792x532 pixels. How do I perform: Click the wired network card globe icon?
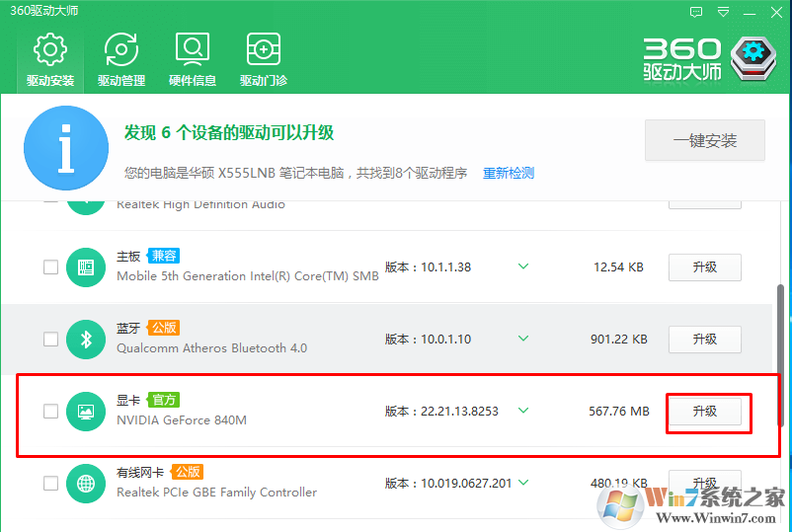tap(86, 484)
